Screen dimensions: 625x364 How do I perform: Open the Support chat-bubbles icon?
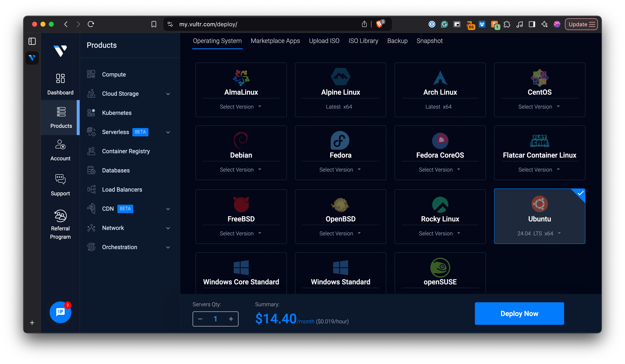(x=60, y=179)
